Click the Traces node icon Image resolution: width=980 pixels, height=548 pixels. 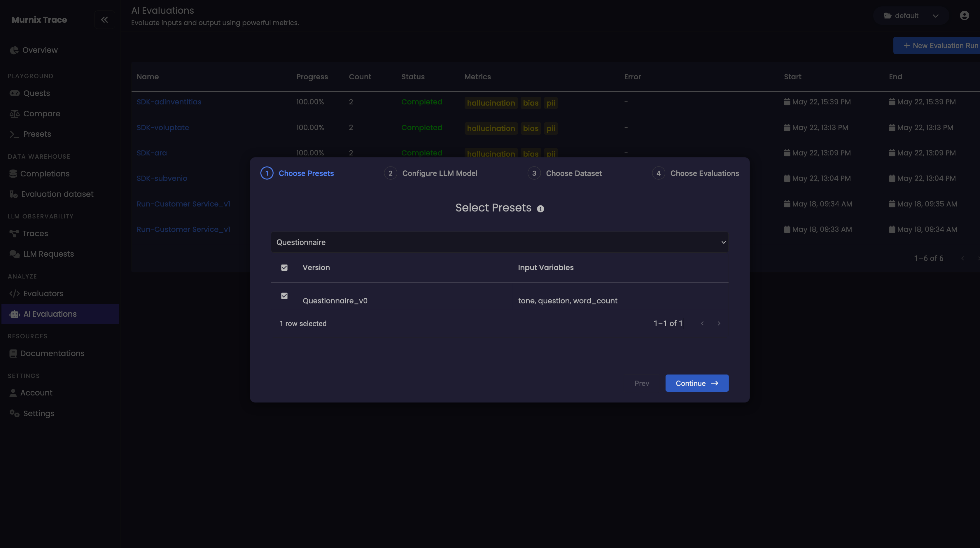tap(14, 234)
